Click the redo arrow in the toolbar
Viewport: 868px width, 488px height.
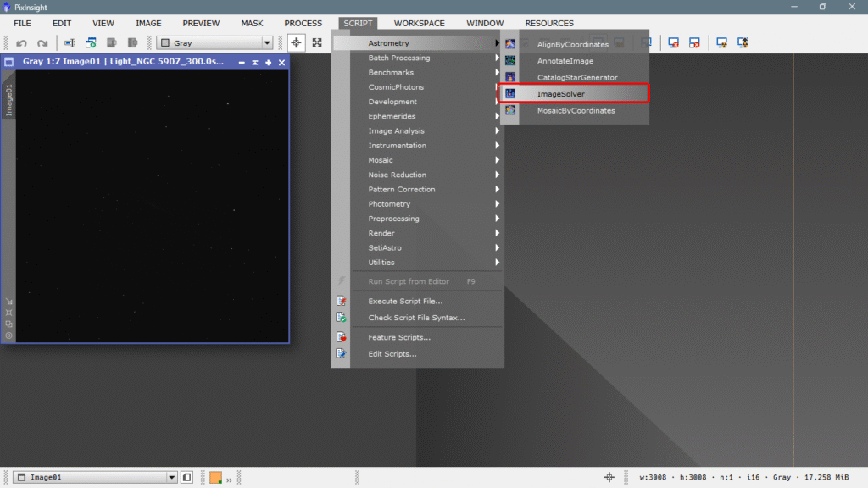42,42
